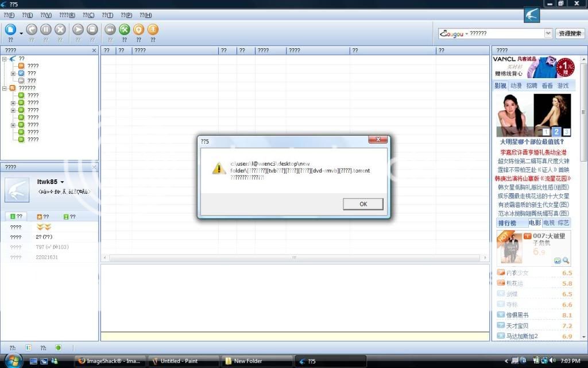Click OK in the warning dialog

click(x=363, y=204)
